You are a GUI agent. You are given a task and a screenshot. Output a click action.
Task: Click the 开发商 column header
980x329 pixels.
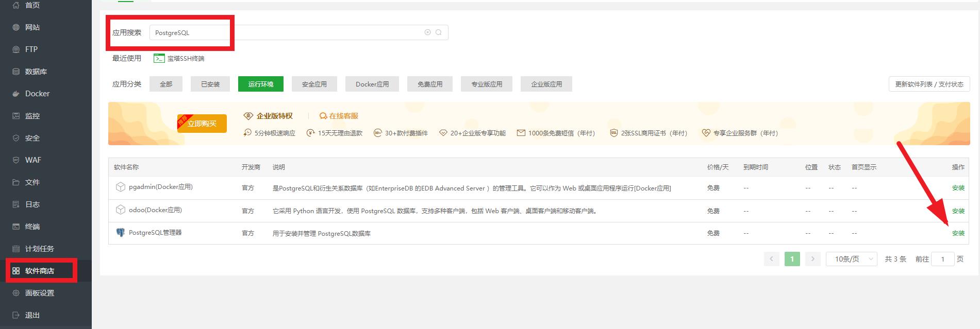click(251, 167)
